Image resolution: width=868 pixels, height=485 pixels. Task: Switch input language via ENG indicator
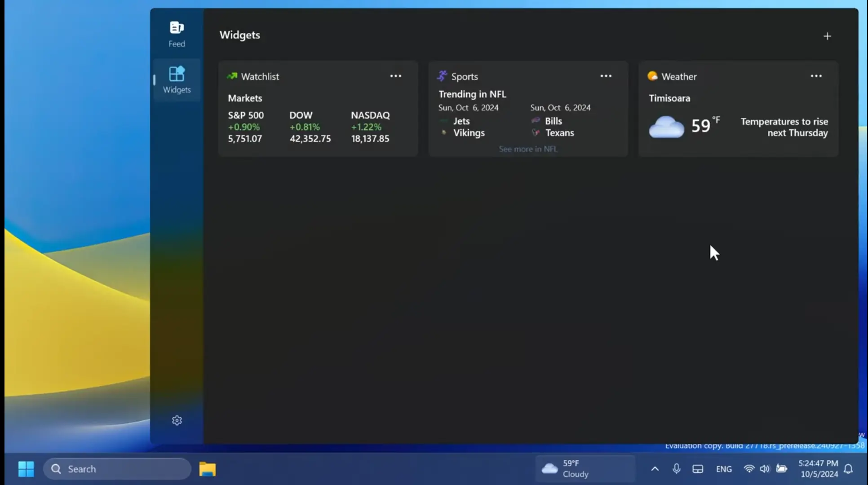[724, 469]
